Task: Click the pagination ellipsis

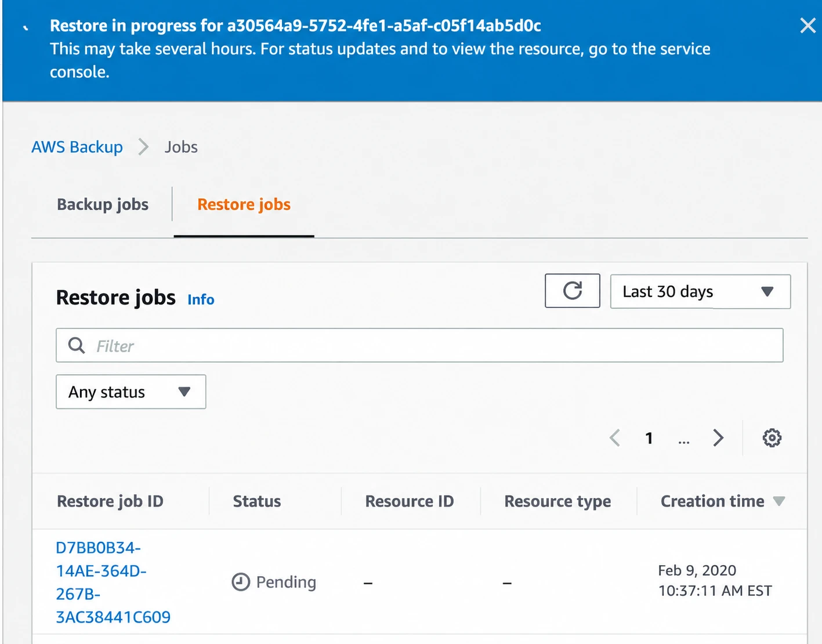Action: click(684, 441)
